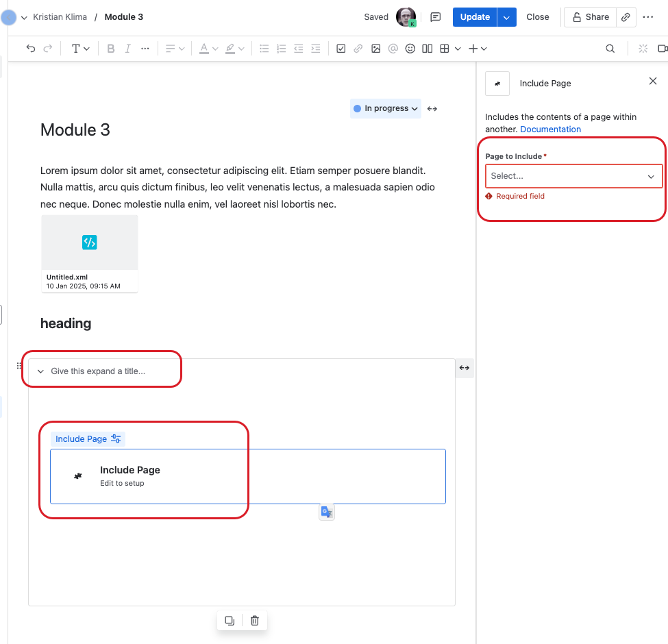The image size is (668, 644).
Task: Click the Lorem ipsum paragraph
Action: coord(238,188)
